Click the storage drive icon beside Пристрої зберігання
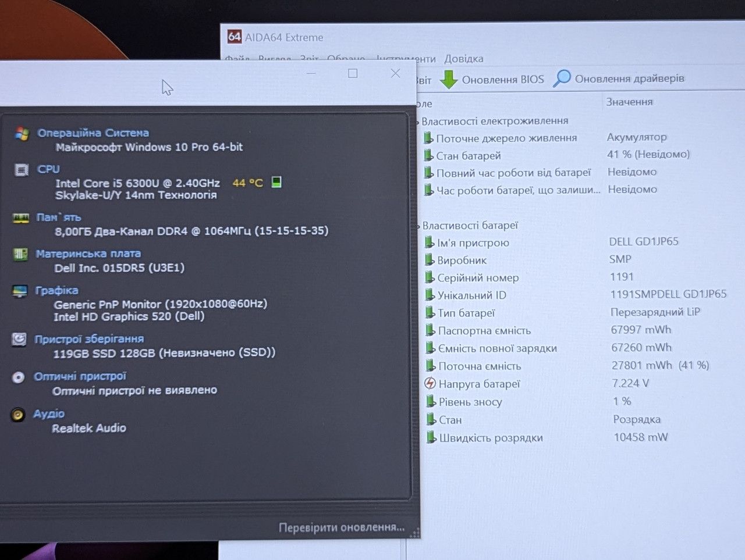The width and height of the screenshot is (745, 560). [19, 339]
